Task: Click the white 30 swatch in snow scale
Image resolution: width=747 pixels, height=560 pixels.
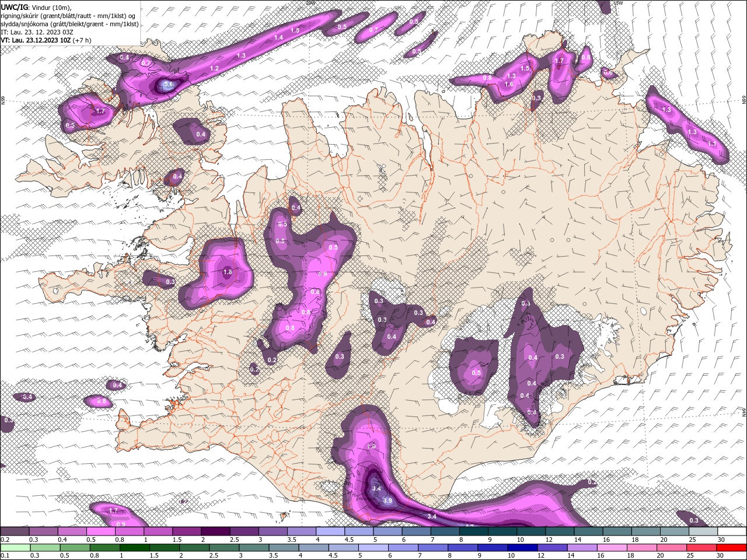Action: point(732,531)
